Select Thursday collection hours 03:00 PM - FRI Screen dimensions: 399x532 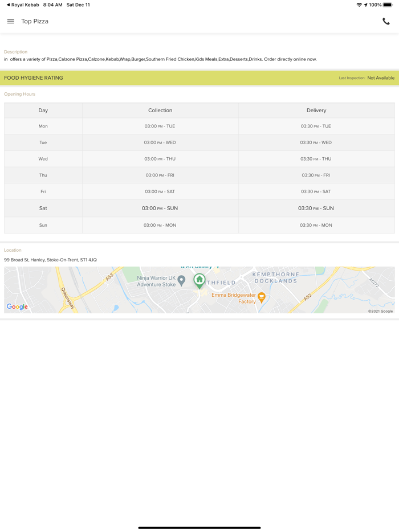pyautogui.click(x=160, y=175)
